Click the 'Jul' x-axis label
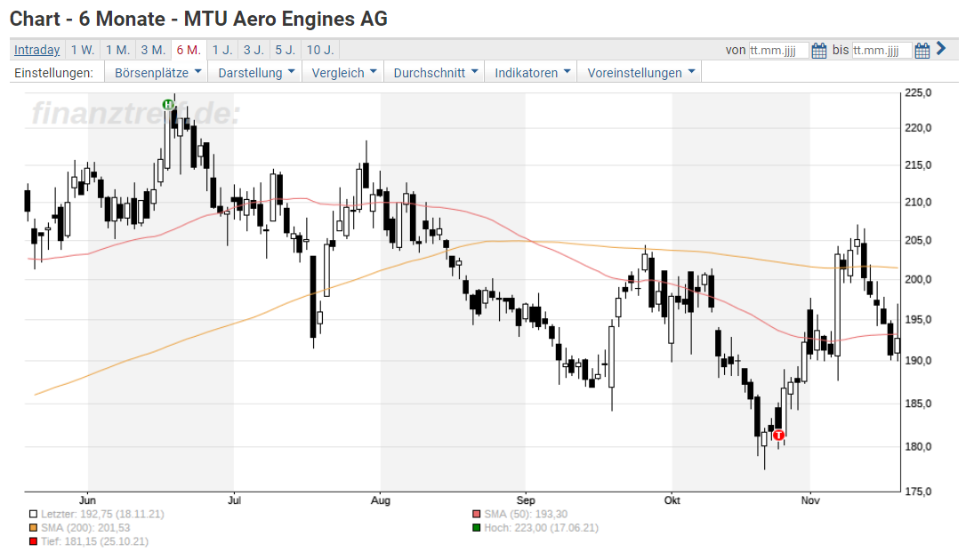The image size is (966, 560). (x=234, y=500)
